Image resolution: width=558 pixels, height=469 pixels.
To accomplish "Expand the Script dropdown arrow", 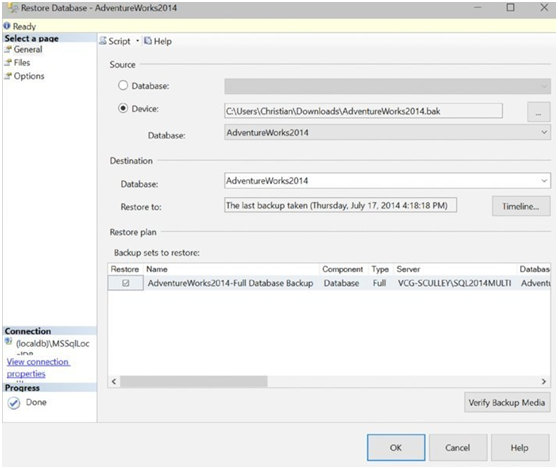I will [x=137, y=41].
